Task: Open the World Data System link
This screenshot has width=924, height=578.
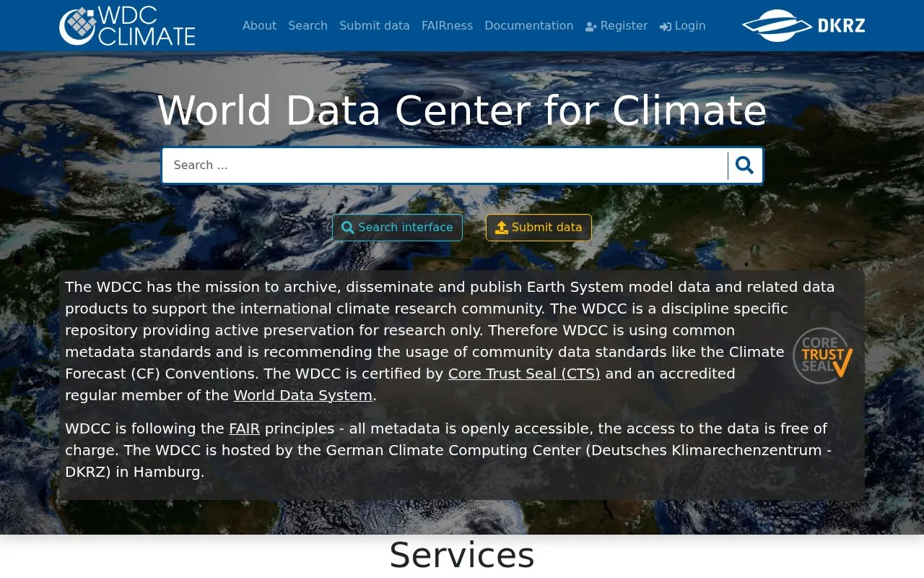Action: [x=303, y=395]
